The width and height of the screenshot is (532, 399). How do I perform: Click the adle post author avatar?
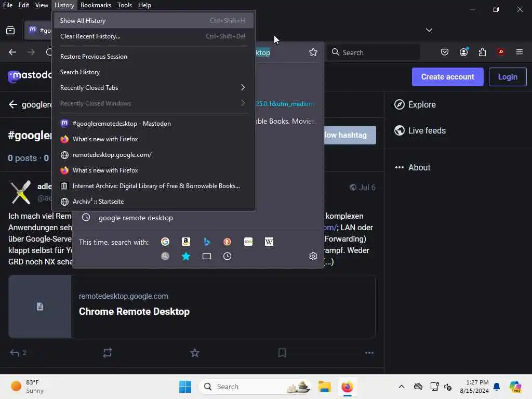pyautogui.click(x=20, y=192)
